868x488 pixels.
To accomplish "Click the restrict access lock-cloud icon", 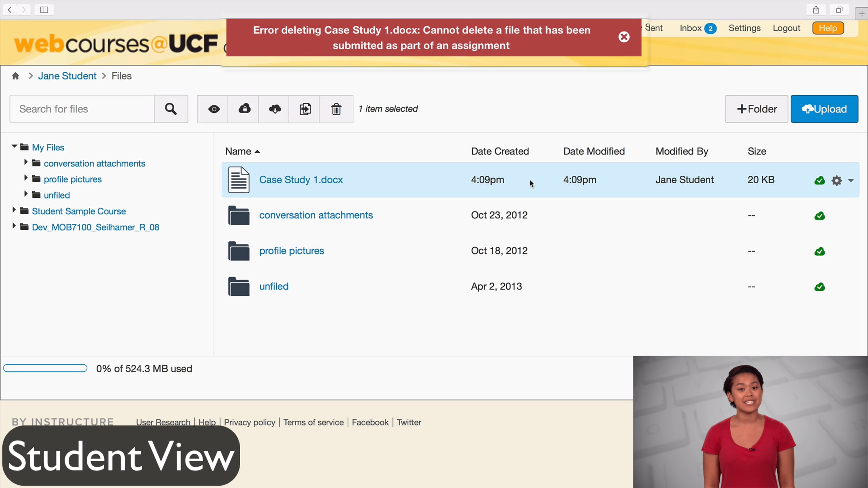I will click(244, 109).
